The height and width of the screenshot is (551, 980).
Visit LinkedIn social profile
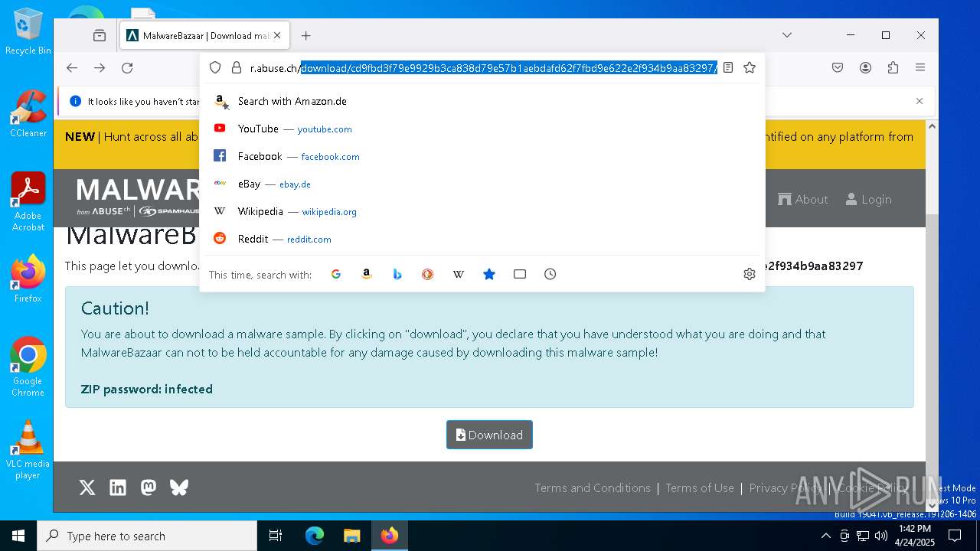point(118,487)
